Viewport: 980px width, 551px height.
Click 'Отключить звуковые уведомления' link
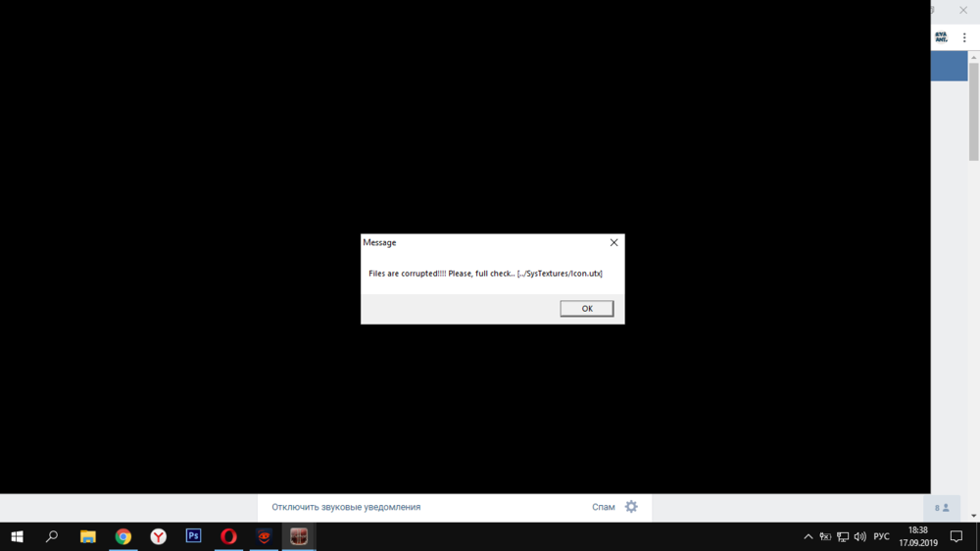pyautogui.click(x=346, y=507)
